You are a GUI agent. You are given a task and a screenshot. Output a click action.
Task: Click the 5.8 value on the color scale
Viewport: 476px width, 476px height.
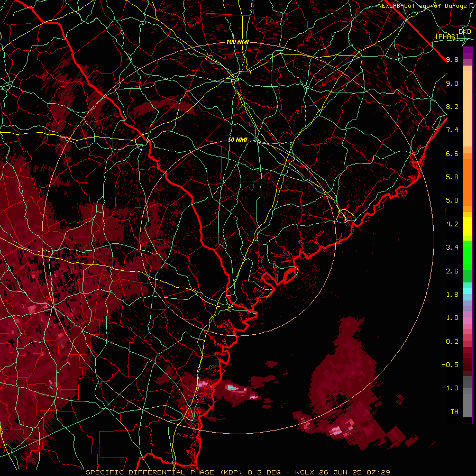[452, 177]
